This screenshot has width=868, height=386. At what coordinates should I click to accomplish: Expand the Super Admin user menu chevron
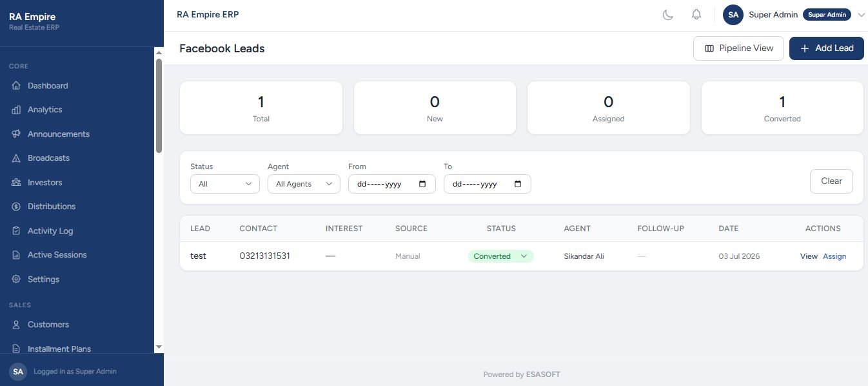(x=861, y=15)
